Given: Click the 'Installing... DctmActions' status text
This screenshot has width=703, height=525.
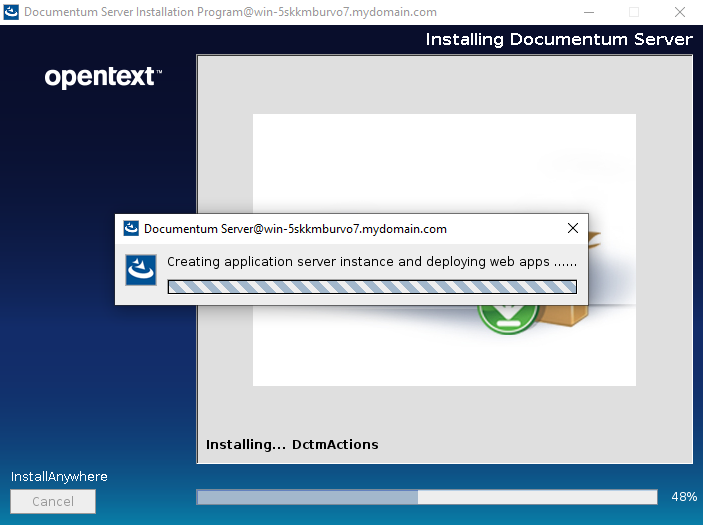Looking at the screenshot, I should coord(292,444).
